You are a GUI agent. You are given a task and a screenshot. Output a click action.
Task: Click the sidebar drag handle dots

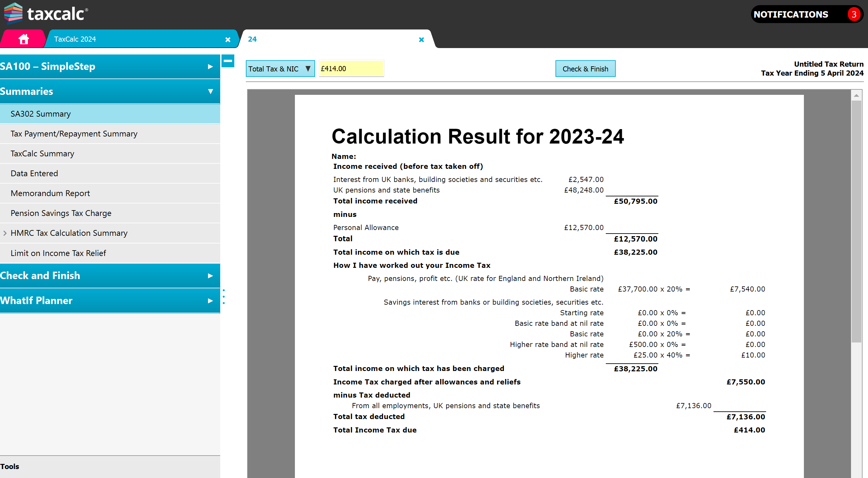[224, 297]
